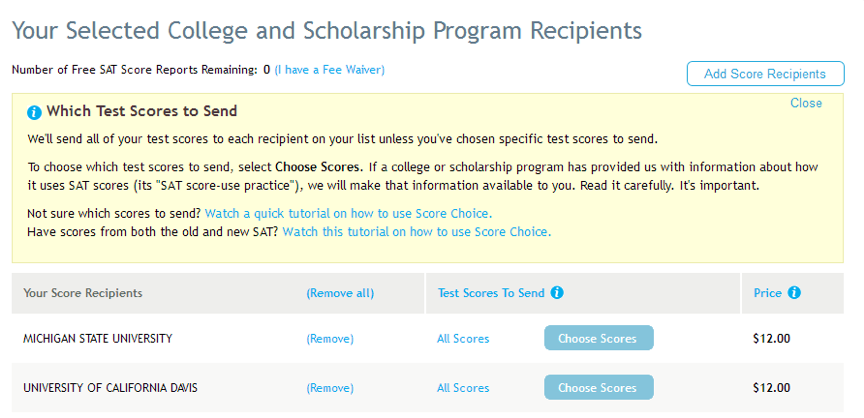Open Watch a quick tutorial on Score Choice link
This screenshot has width=864, height=418.
(348, 214)
